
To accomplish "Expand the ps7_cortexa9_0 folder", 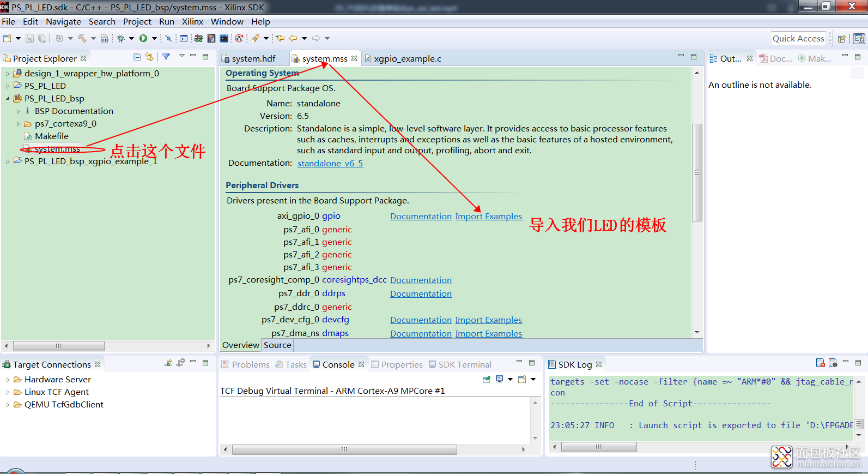I will [x=18, y=124].
